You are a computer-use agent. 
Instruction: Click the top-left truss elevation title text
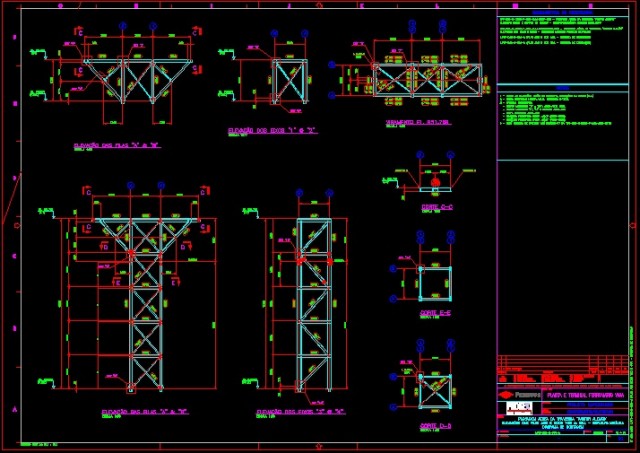pos(117,145)
